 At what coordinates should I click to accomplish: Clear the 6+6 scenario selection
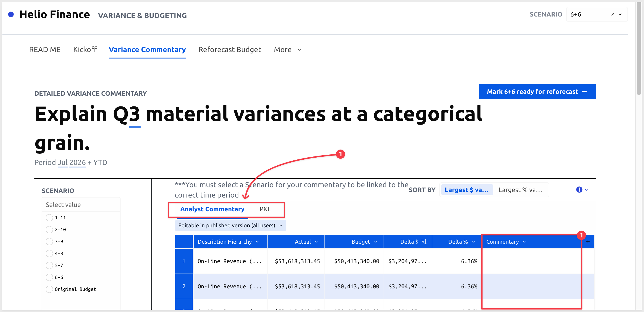coord(613,14)
